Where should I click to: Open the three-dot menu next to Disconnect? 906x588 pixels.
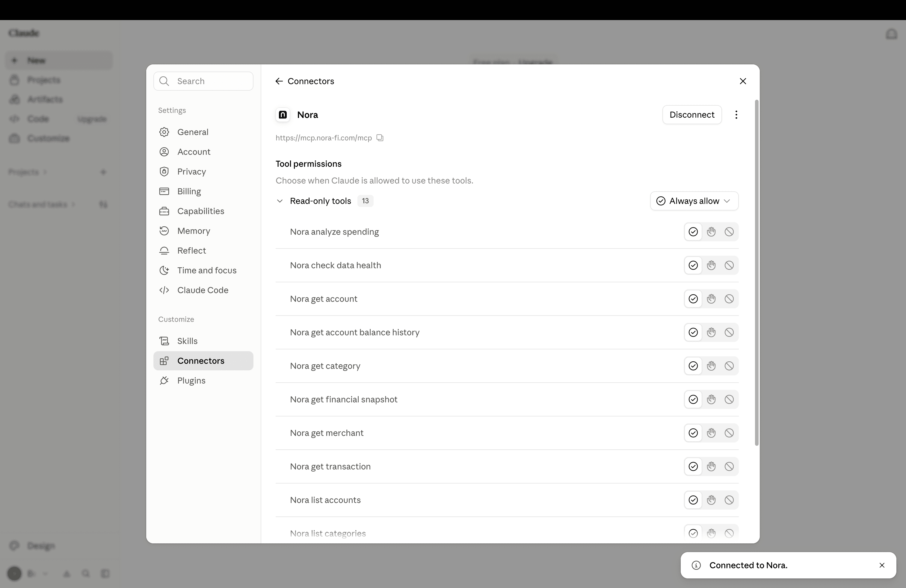pos(736,115)
